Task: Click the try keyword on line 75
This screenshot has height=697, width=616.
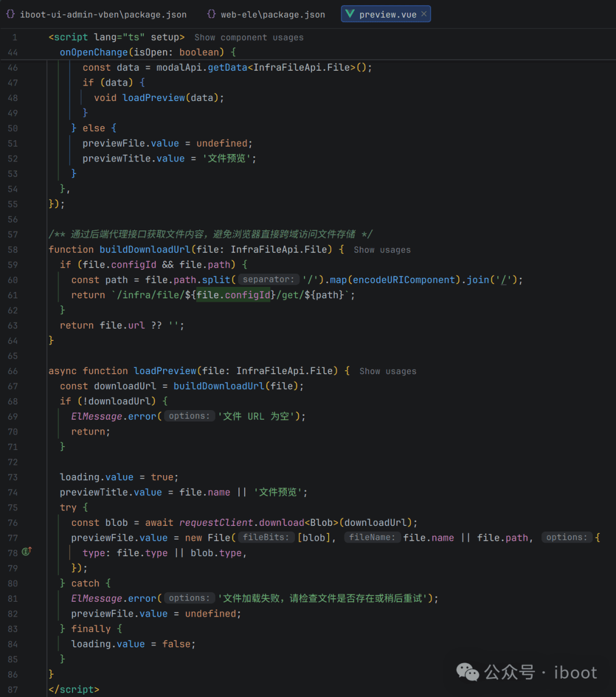Action: click(x=68, y=508)
